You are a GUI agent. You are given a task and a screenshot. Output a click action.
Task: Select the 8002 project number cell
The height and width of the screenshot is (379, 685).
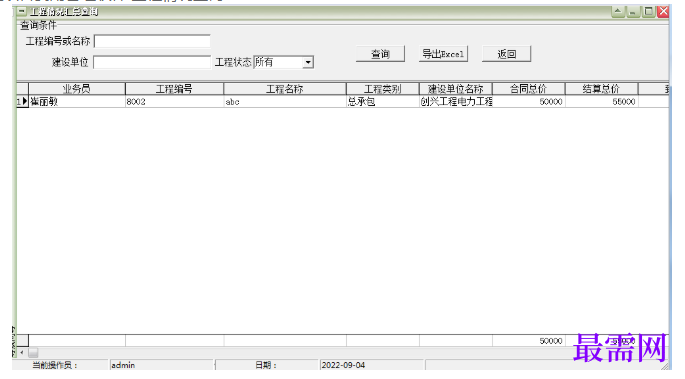click(x=174, y=101)
